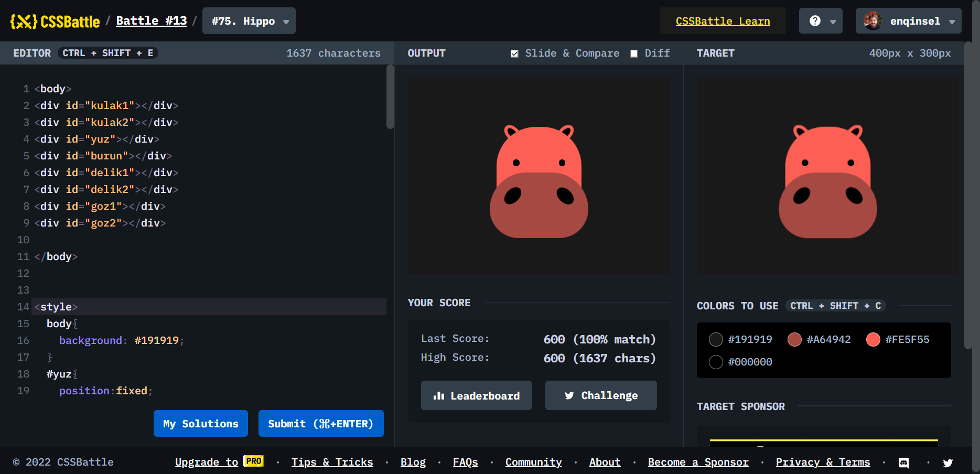Open My Solutions
Image resolution: width=980 pixels, height=474 pixels.
200,423
